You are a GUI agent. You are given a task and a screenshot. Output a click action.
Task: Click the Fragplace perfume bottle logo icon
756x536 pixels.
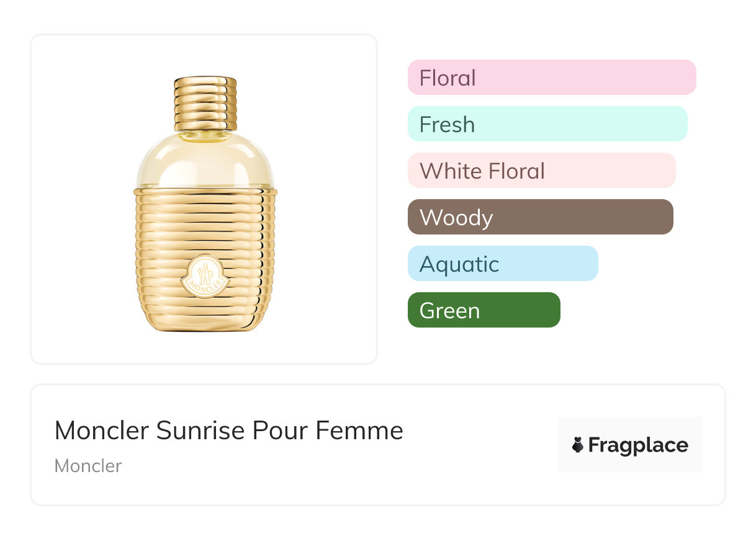pos(578,445)
